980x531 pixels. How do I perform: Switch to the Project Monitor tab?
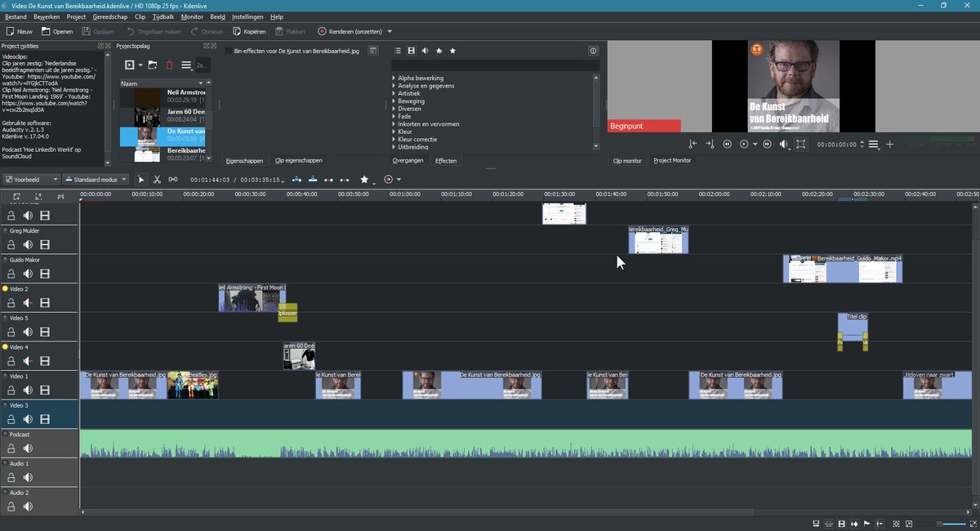[672, 161]
